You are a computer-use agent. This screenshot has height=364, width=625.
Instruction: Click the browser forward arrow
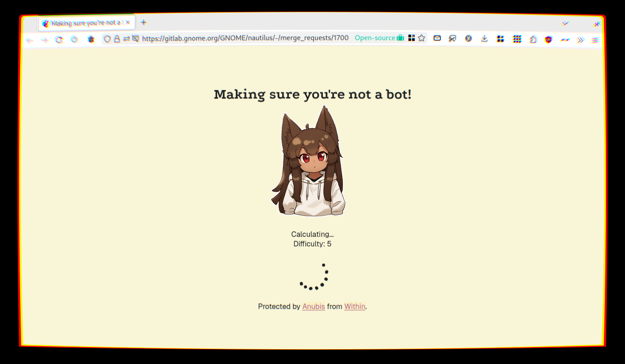point(44,40)
